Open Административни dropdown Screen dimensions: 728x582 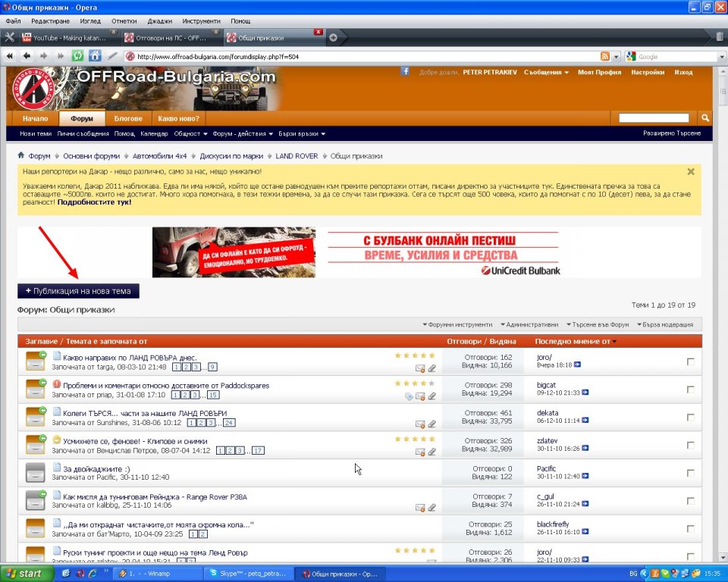tap(529, 325)
